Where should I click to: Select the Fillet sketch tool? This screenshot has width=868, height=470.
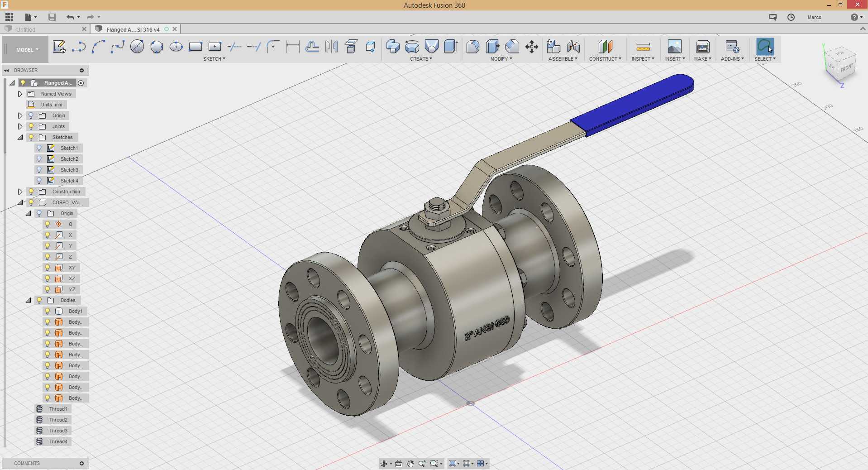[x=273, y=47]
